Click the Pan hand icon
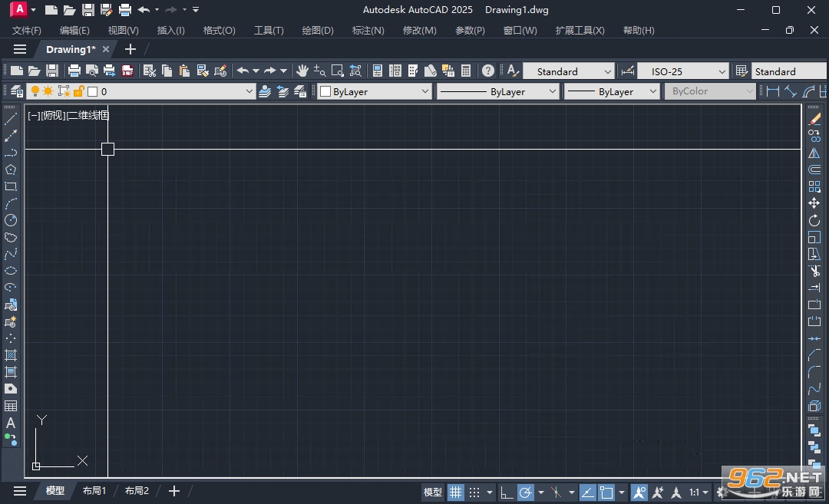Screen dimensions: 829x504 (x=302, y=71)
